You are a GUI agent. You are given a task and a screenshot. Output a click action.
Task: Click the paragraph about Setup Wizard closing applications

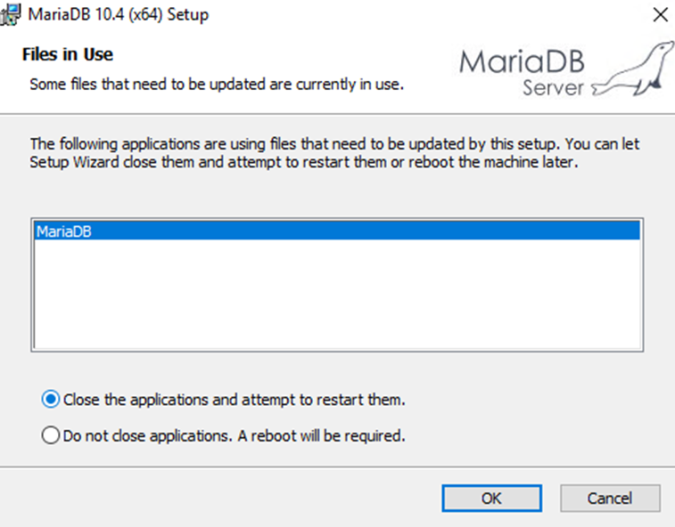coord(334,153)
